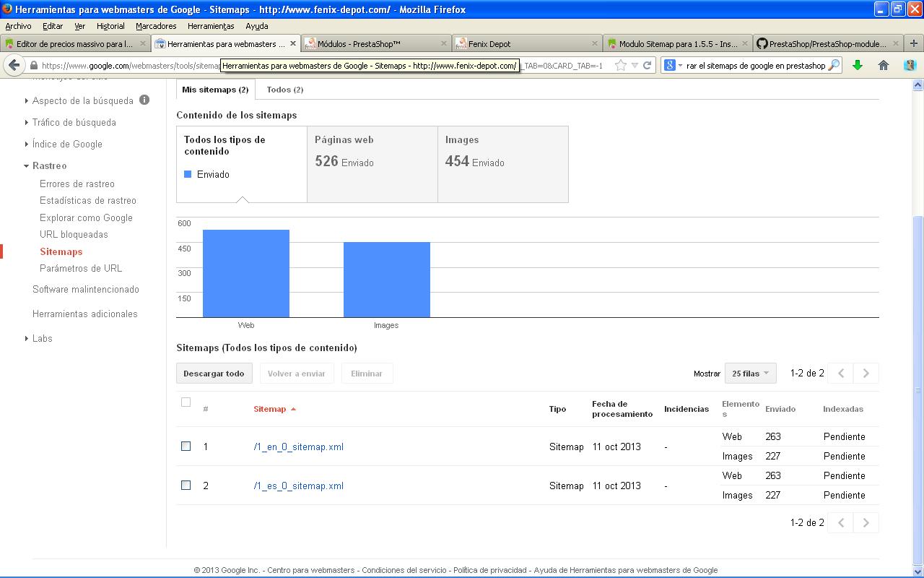Expand the Labs section
The width and height of the screenshot is (924, 578).
[x=27, y=338]
